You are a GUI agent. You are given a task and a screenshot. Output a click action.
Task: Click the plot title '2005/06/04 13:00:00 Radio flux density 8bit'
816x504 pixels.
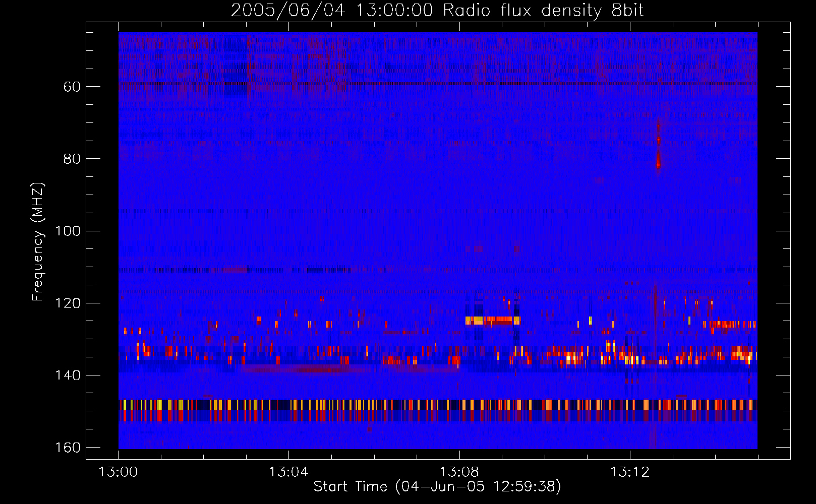point(437,10)
